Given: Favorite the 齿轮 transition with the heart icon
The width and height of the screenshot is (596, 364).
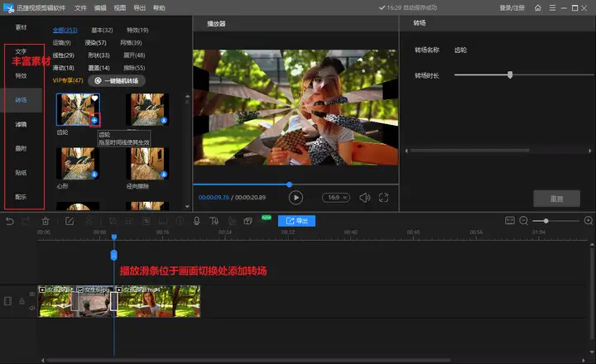Looking at the screenshot, I should (x=94, y=98).
